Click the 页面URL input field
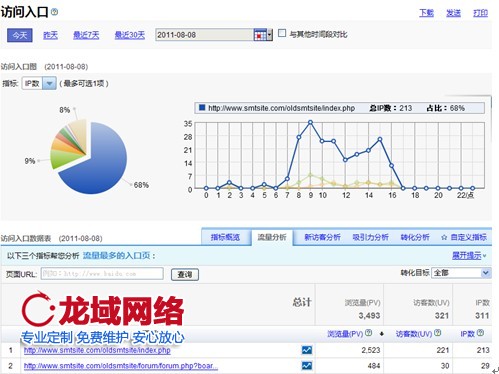Viewport: 499px width, 374px height. [x=102, y=274]
